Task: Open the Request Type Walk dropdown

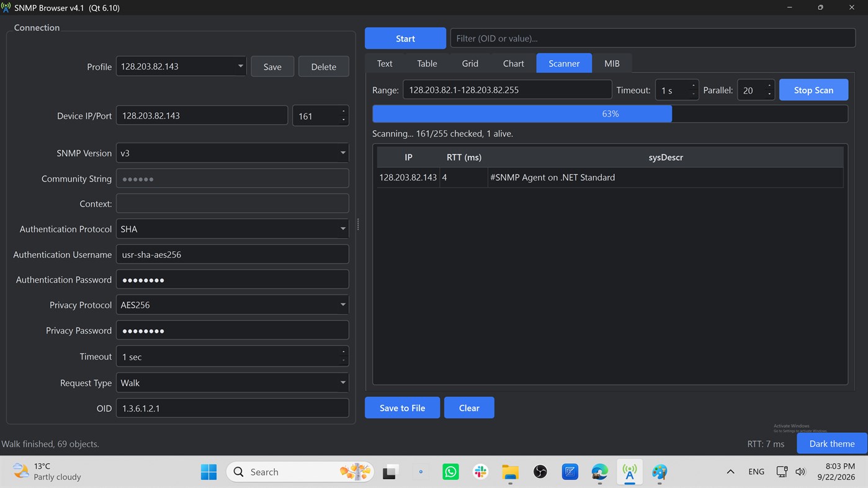Action: [232, 383]
